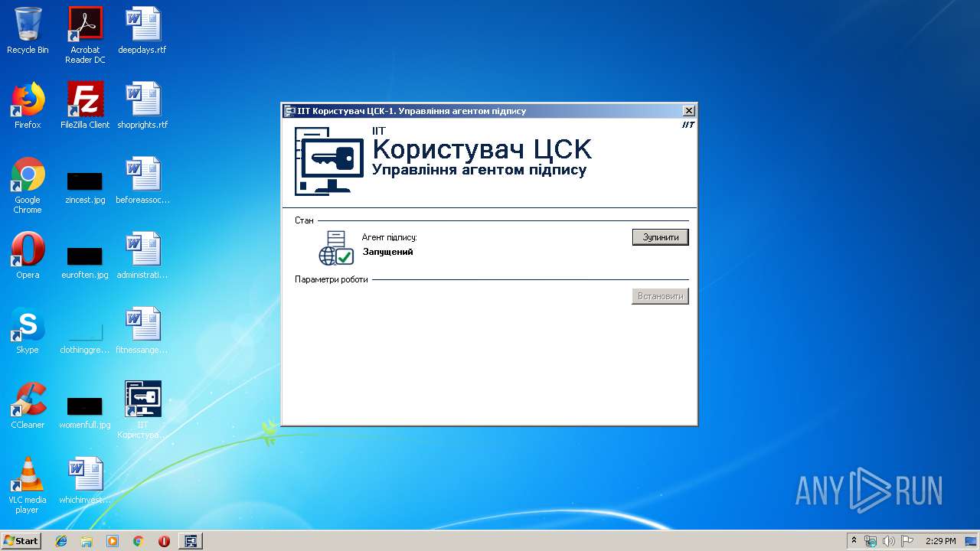Select the euroften.jpg image file
This screenshot has height=551, width=980.
click(x=85, y=262)
